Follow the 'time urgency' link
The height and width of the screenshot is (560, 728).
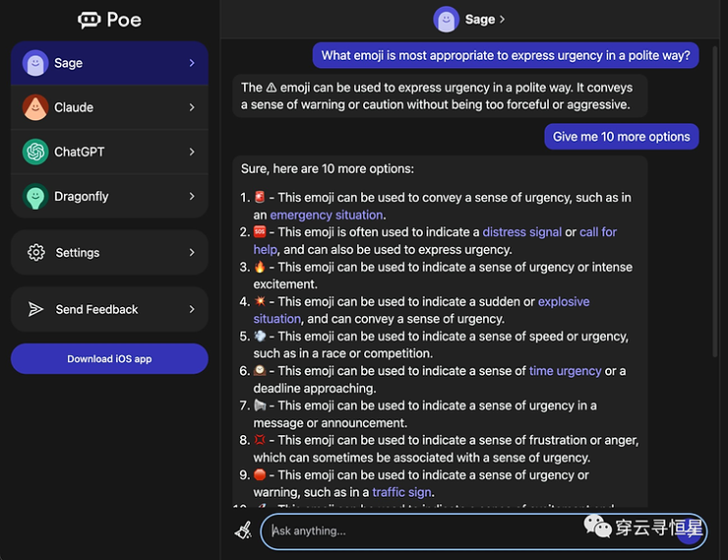point(565,371)
